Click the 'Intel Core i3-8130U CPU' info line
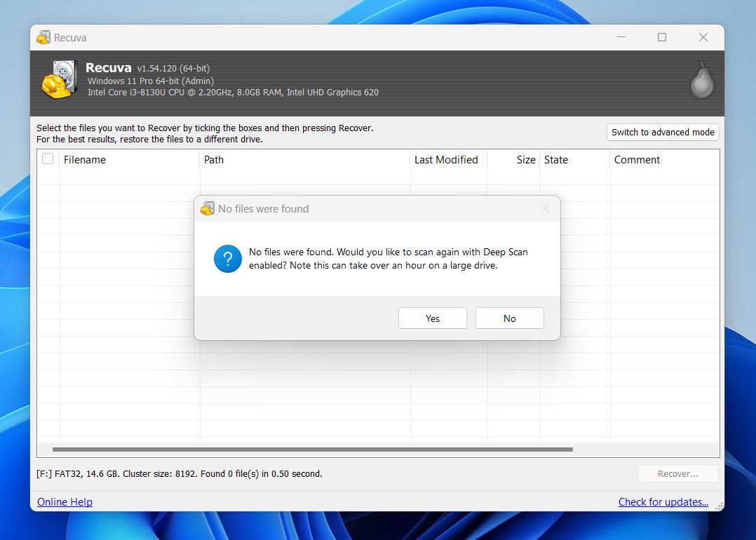The height and width of the screenshot is (540, 756). (233, 92)
